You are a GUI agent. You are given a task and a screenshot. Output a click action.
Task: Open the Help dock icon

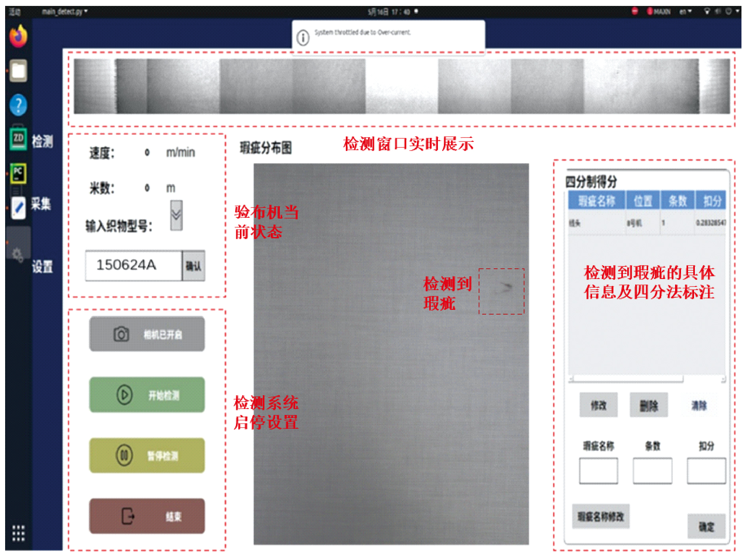click(x=18, y=105)
